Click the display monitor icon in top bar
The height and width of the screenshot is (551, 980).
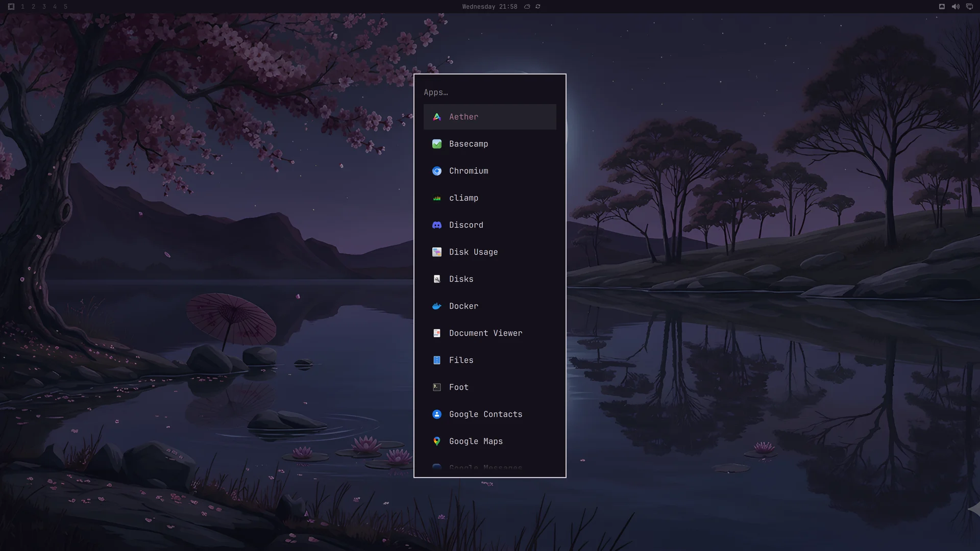(969, 7)
